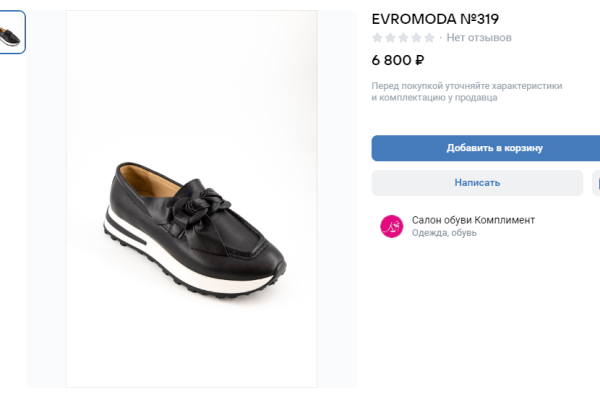Click the second rating star
This screenshot has width=600, height=400.
tap(390, 38)
